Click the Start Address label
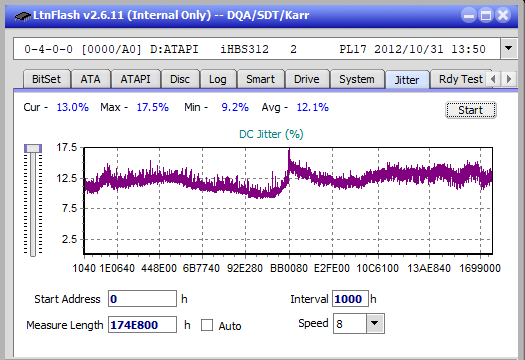Image resolution: width=525 pixels, height=360 pixels. pyautogui.click(x=67, y=299)
